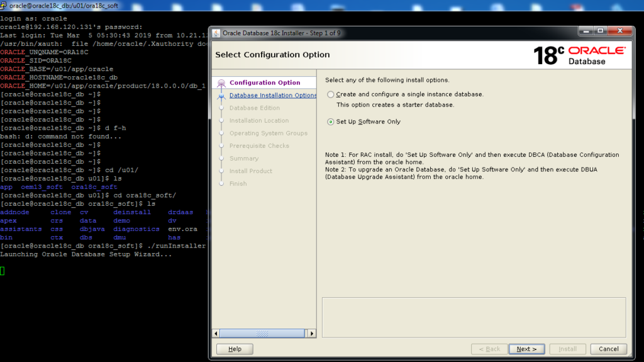Click the Java icon in installer title bar
This screenshot has width=644, height=362.
coord(216,33)
